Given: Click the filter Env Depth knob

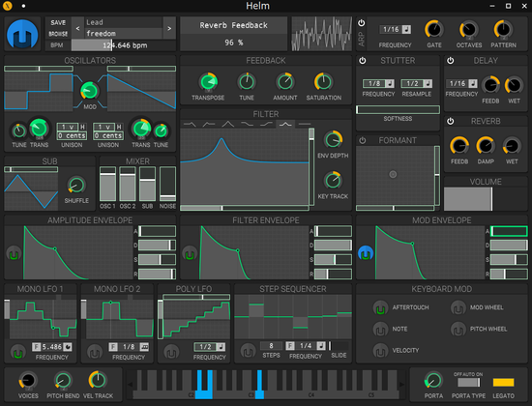Looking at the screenshot, I should point(333,140).
